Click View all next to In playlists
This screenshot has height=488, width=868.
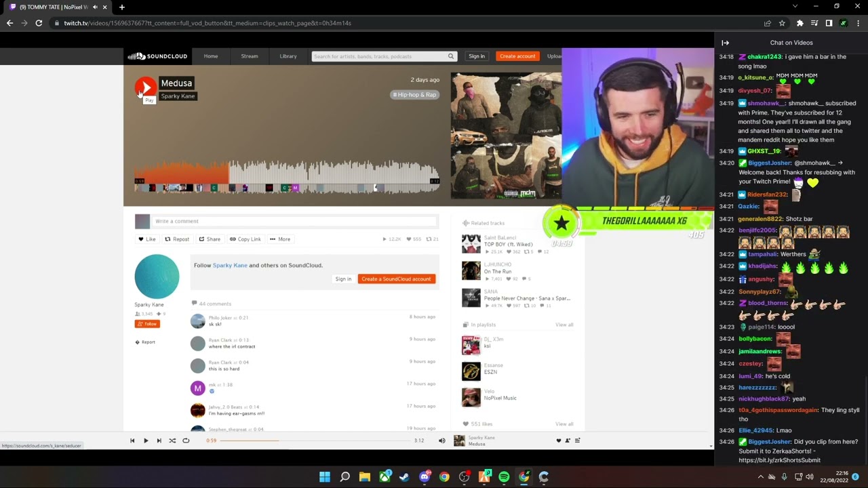coord(564,325)
